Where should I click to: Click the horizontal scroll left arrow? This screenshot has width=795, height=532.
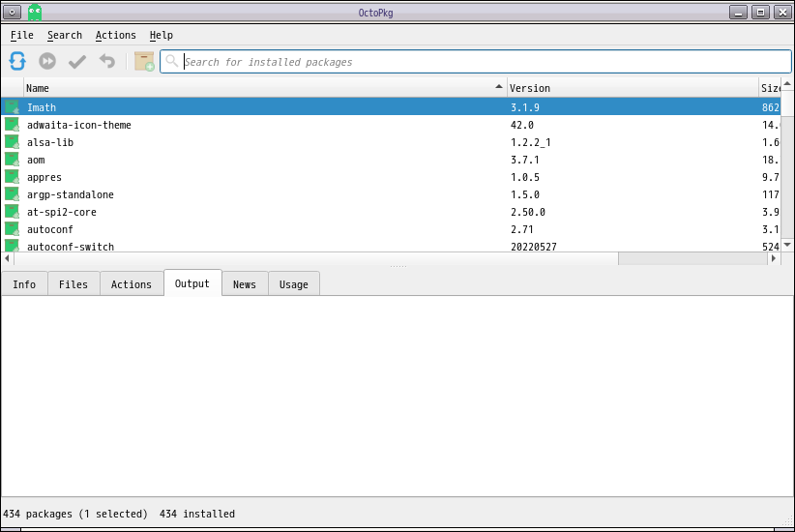(x=7, y=258)
